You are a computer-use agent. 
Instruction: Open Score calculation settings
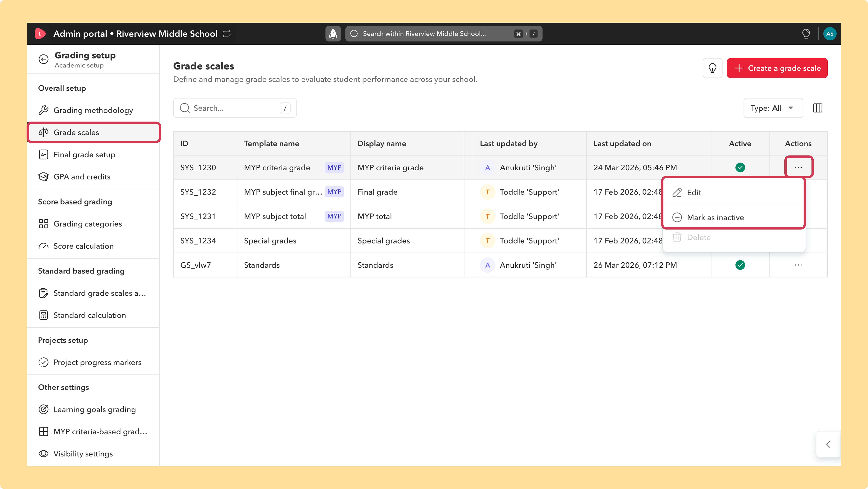[93, 246]
